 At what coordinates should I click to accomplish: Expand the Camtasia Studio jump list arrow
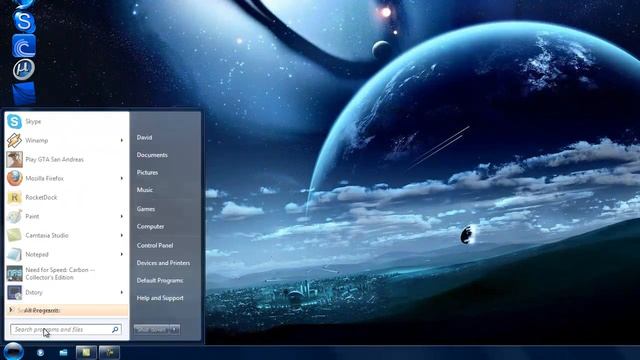pyautogui.click(x=122, y=236)
